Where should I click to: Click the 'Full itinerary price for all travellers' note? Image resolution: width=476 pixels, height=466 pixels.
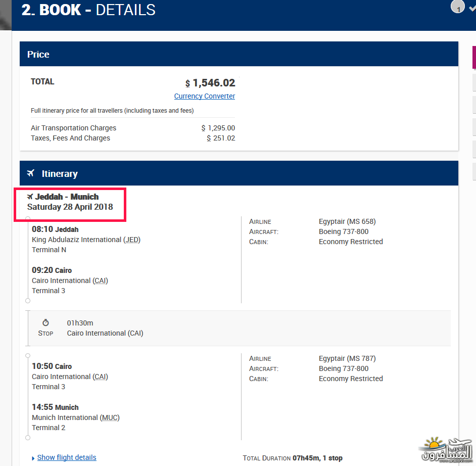pyautogui.click(x=112, y=111)
